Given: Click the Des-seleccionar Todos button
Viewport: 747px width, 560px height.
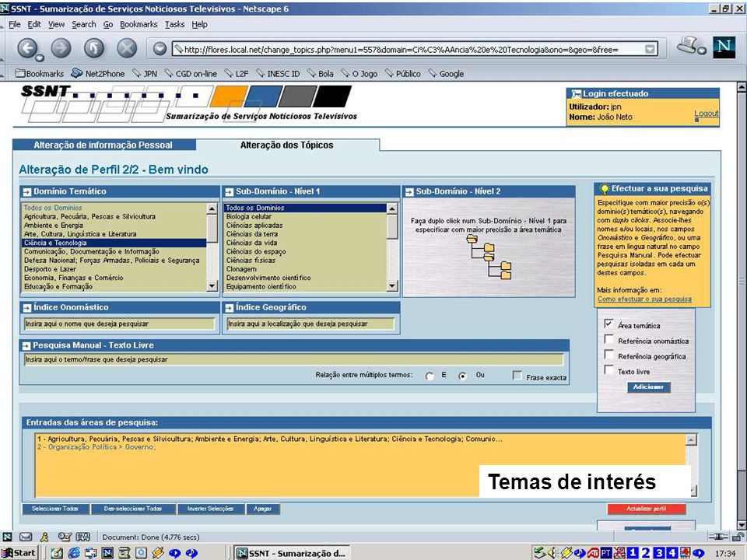Looking at the screenshot, I should point(133,509).
